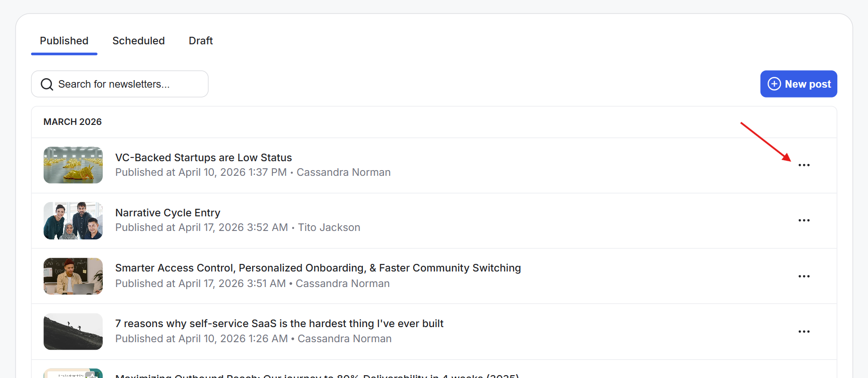Viewport: 868px width, 378px height.
Task: Open options menu for VC-Backed Startups post
Action: [804, 165]
